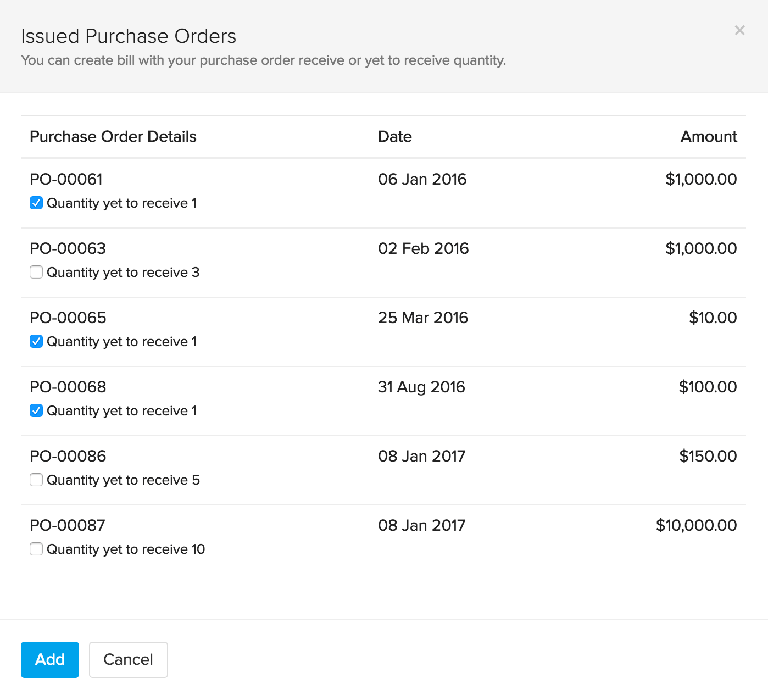The image size is (768, 700).
Task: Click the Amount column header
Action: tap(708, 137)
